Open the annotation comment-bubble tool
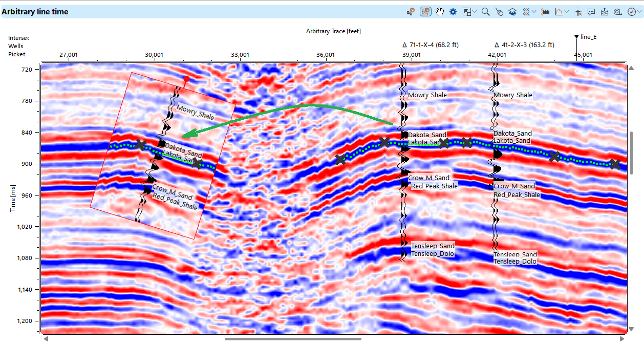The height and width of the screenshot is (347, 644). coord(591,11)
